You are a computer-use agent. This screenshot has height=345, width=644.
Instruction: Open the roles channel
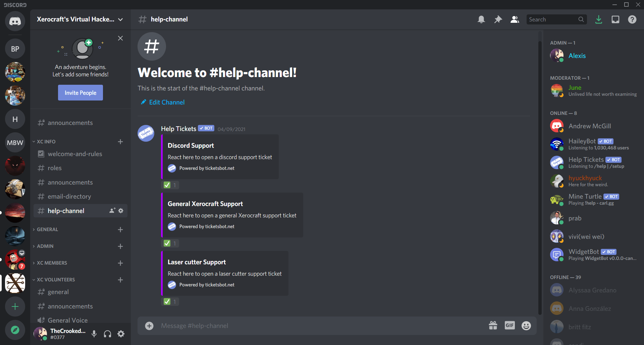click(x=80, y=168)
